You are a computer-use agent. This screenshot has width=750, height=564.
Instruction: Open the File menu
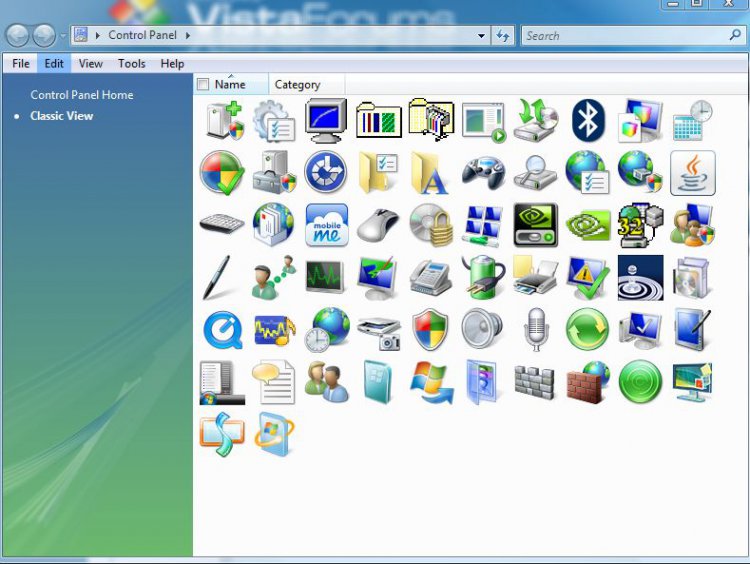click(x=21, y=64)
